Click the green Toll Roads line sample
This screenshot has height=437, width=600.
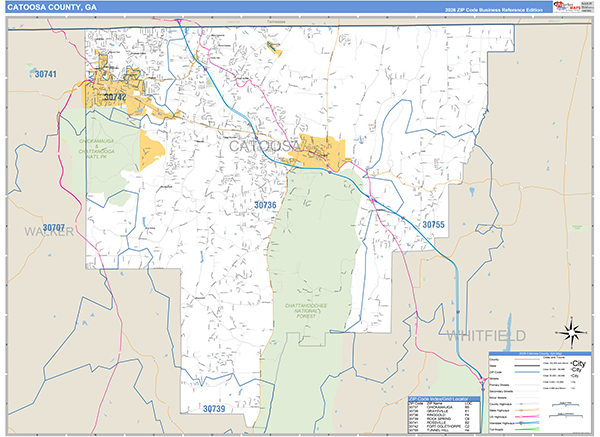click(527, 429)
